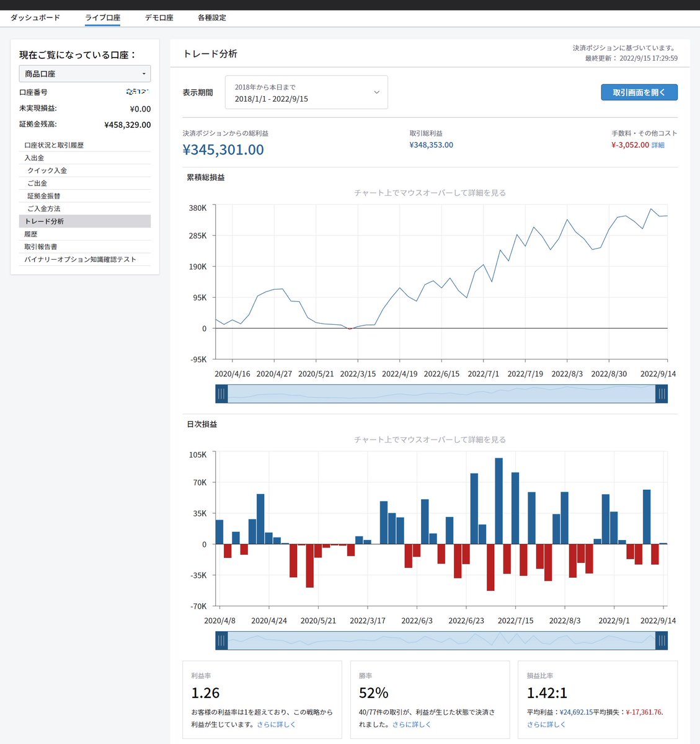The image size is (700, 744).
Task: Select トレード分析 in sidebar
Action: 85,221
